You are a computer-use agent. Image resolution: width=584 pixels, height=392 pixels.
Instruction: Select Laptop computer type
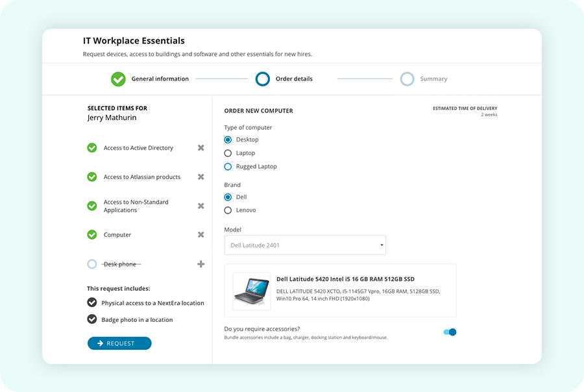pyautogui.click(x=228, y=153)
